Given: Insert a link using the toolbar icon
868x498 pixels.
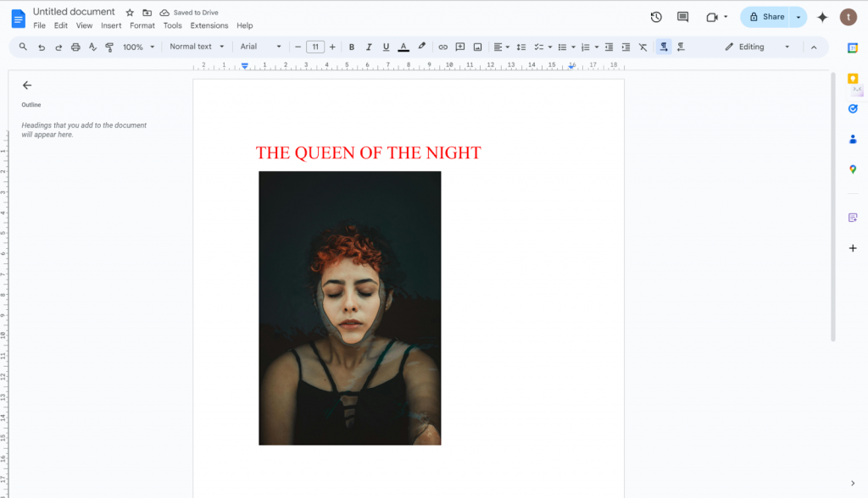Looking at the screenshot, I should pos(442,47).
